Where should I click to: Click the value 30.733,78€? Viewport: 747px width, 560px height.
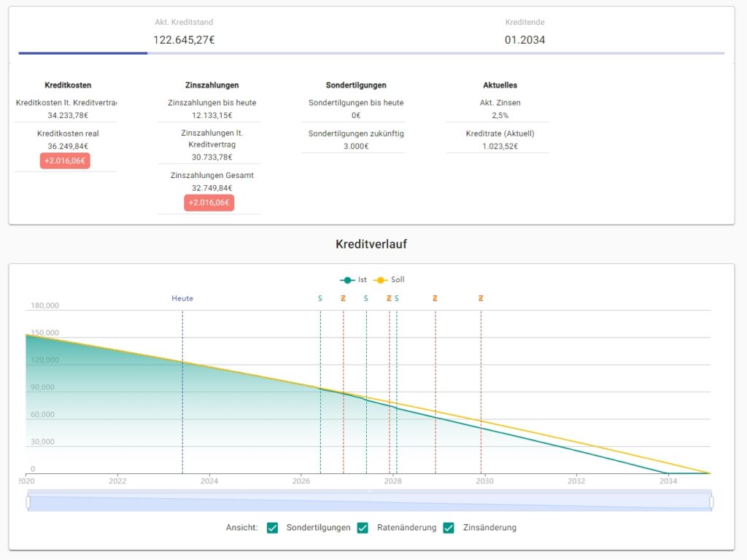(212, 157)
